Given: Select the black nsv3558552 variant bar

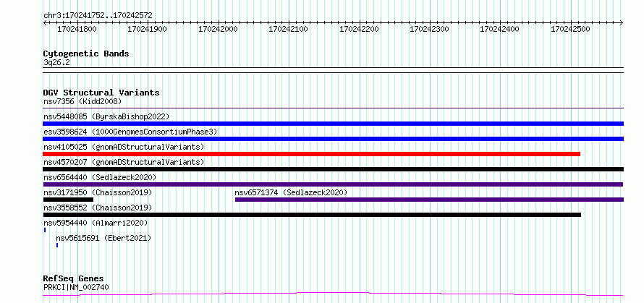Looking at the screenshot, I should (312, 215).
